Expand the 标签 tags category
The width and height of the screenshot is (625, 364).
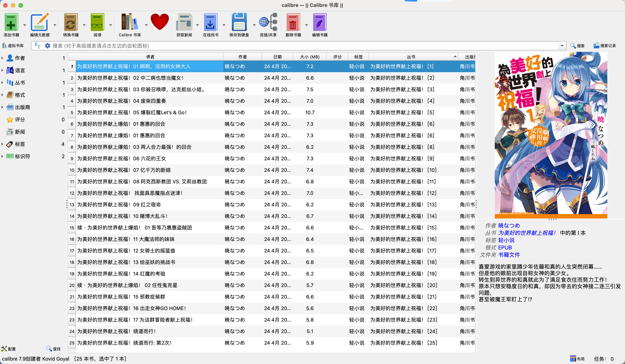pyautogui.click(x=2, y=144)
